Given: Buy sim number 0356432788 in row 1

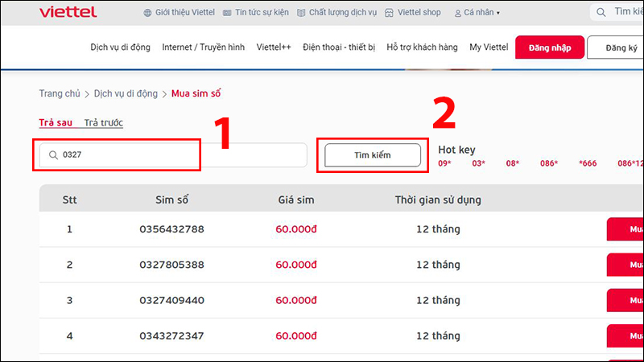Looking at the screenshot, I should click(625, 229).
